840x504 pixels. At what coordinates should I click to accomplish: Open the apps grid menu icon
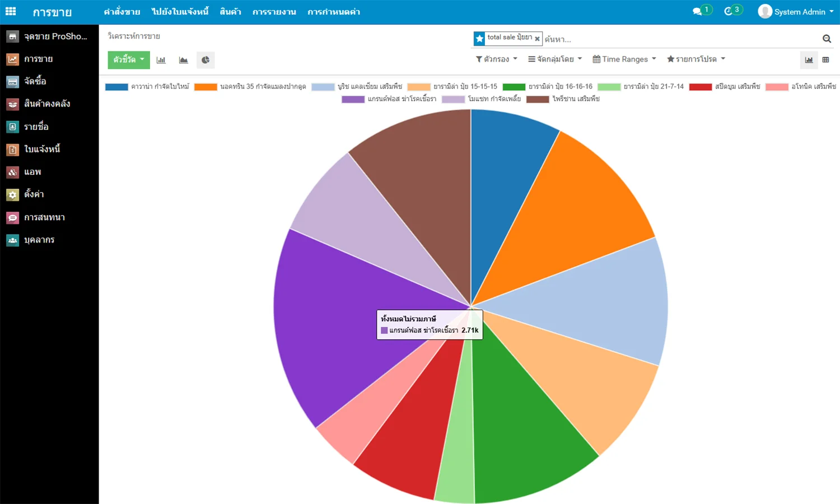(11, 11)
